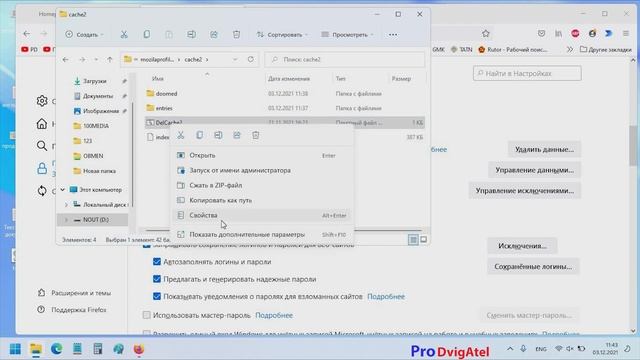Click Исключения button
640x360 pixels.
(522, 246)
